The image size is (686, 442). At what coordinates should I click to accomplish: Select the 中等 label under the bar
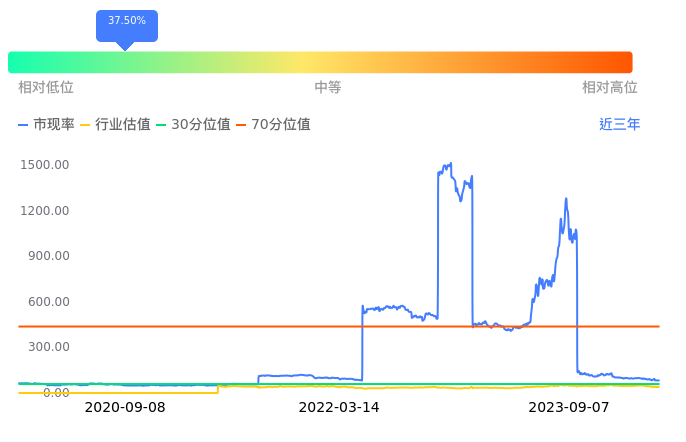coord(328,88)
